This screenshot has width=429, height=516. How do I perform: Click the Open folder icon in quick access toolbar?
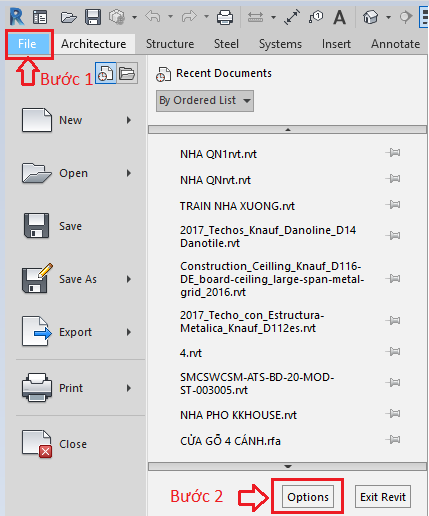pyautogui.click(x=69, y=17)
